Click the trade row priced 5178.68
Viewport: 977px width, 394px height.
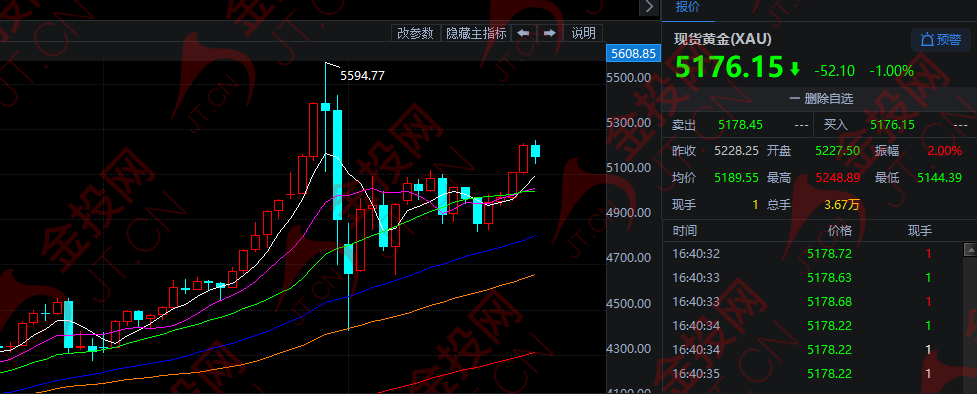coord(812,302)
